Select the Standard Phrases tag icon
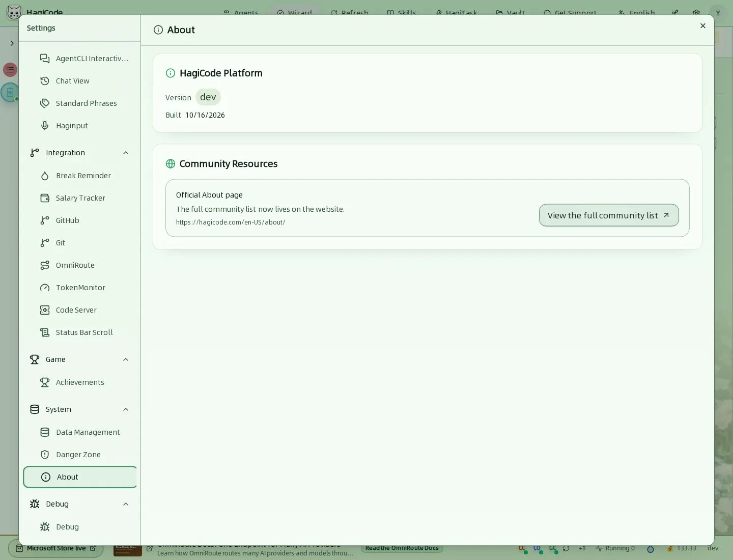 pyautogui.click(x=45, y=103)
